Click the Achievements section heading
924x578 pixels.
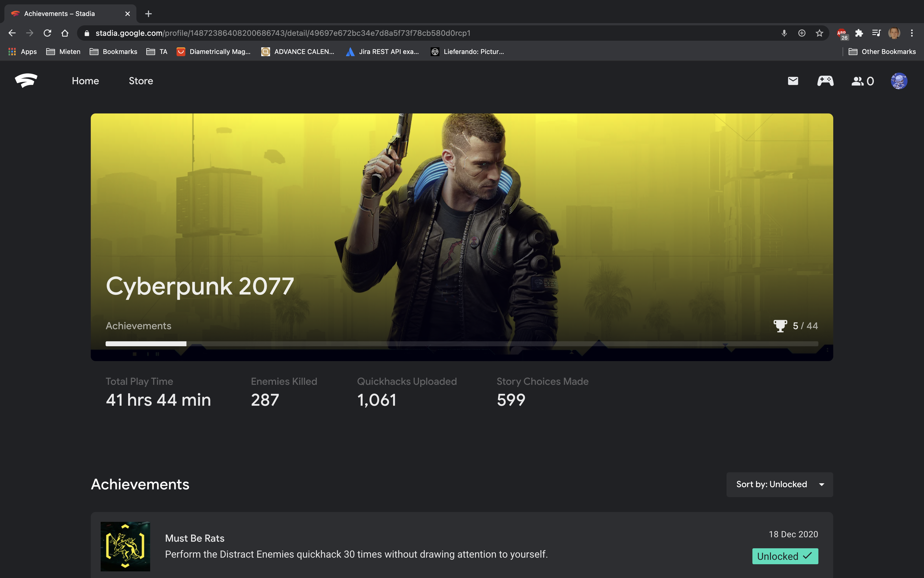[140, 484]
